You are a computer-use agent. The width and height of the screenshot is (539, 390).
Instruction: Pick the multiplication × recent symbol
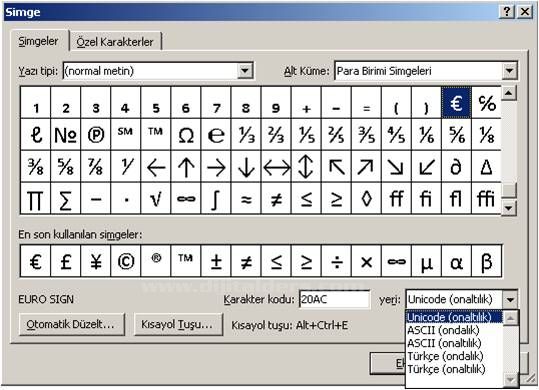366,261
